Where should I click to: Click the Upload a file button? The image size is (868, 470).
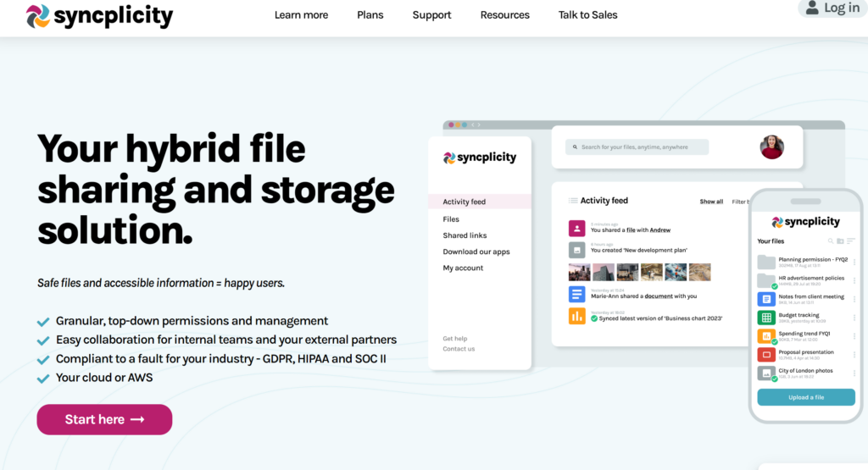[805, 397]
